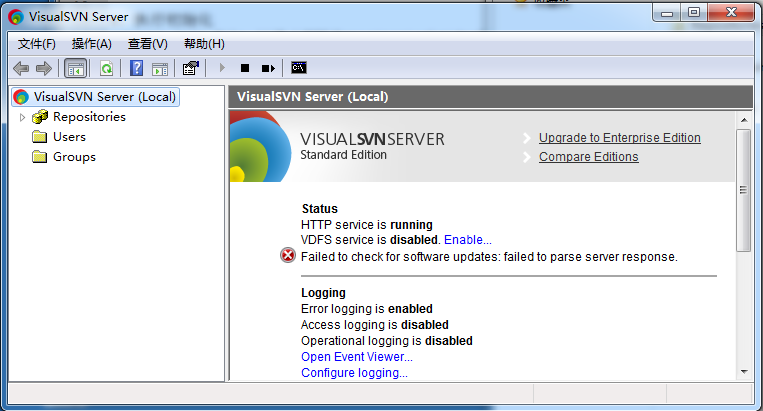Screen dimensions: 763x411
Task: Click the Start service play icon
Action: pyautogui.click(x=222, y=68)
